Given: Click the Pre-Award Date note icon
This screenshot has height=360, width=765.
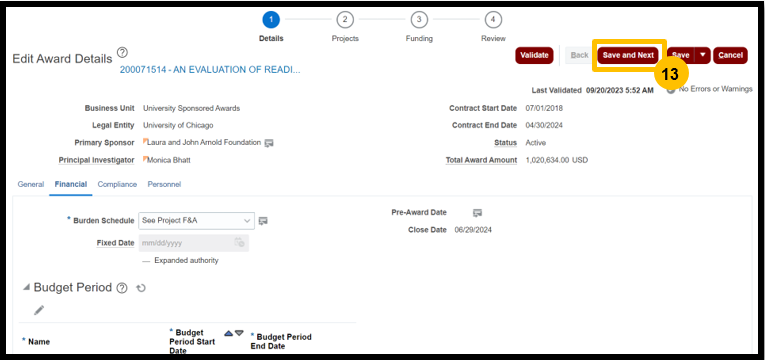Looking at the screenshot, I should coord(478,213).
